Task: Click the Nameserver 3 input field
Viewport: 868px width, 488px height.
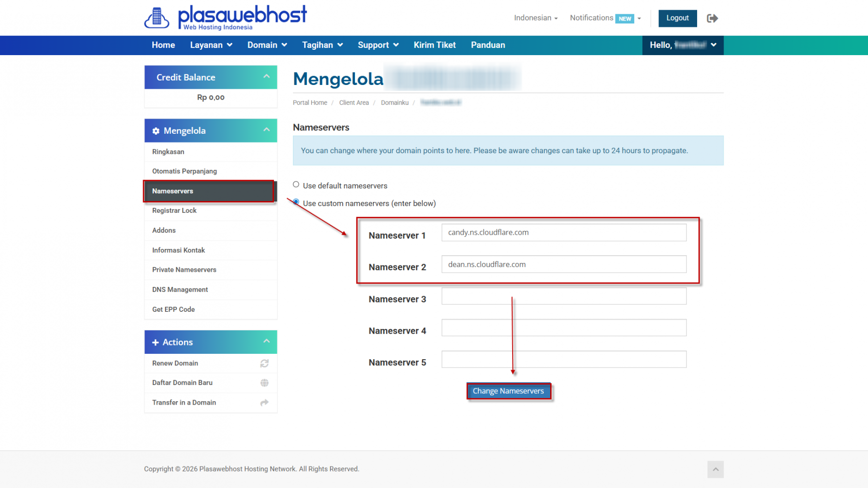Action: (x=563, y=296)
